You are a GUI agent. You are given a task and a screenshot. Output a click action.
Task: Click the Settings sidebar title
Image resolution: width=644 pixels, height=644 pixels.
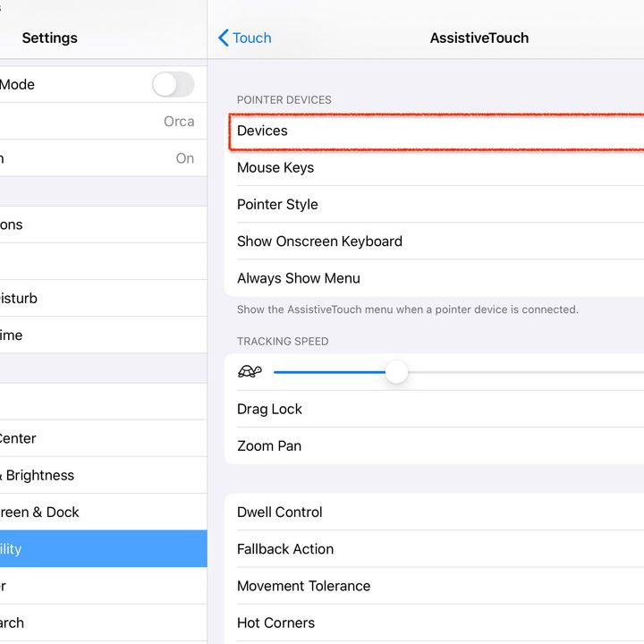click(x=50, y=38)
